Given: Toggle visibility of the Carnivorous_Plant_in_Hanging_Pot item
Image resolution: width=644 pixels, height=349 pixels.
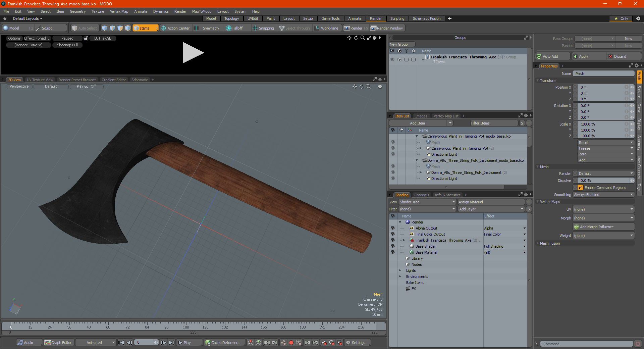Looking at the screenshot, I should click(x=393, y=148).
